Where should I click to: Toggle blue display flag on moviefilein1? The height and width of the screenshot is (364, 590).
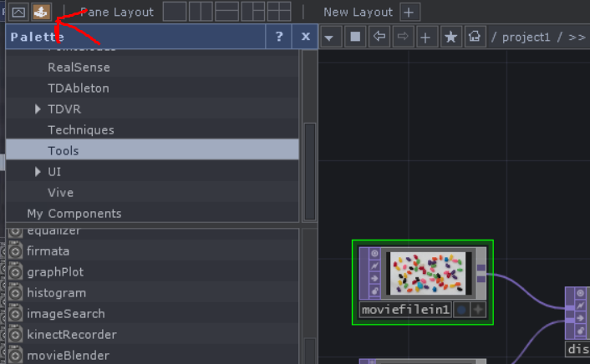click(461, 310)
